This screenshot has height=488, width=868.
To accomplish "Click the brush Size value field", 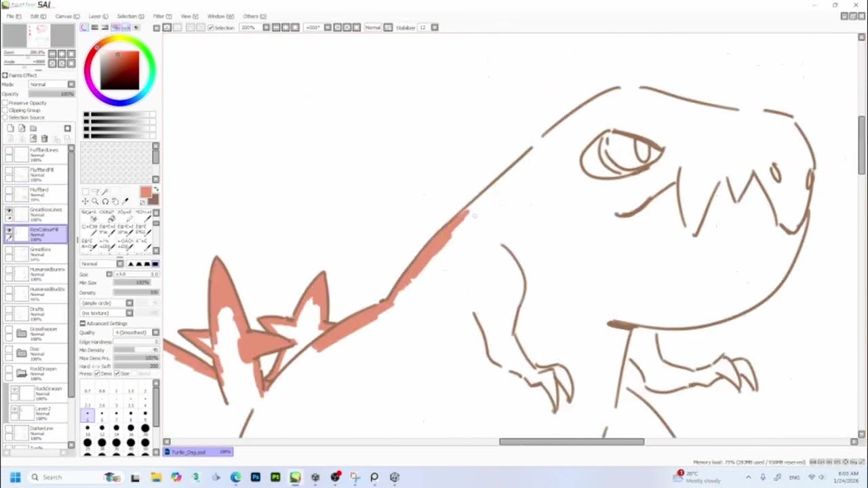I will 136,274.
